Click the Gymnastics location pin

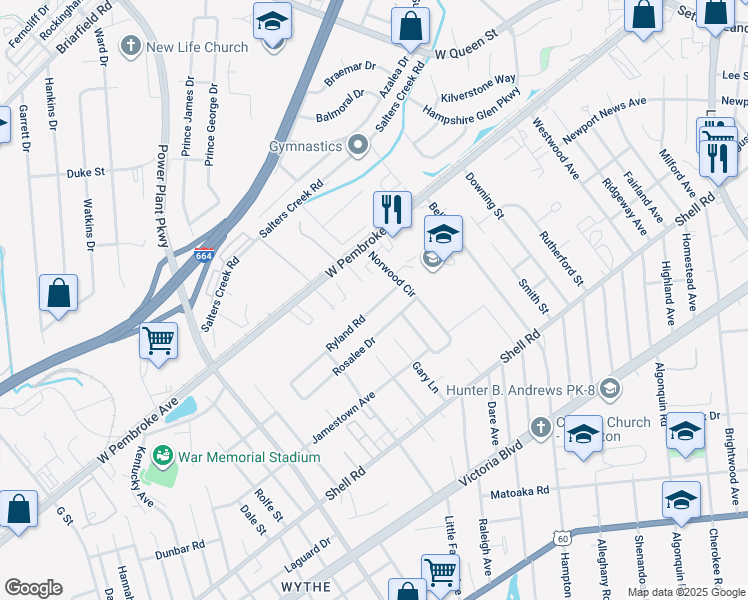click(x=358, y=145)
